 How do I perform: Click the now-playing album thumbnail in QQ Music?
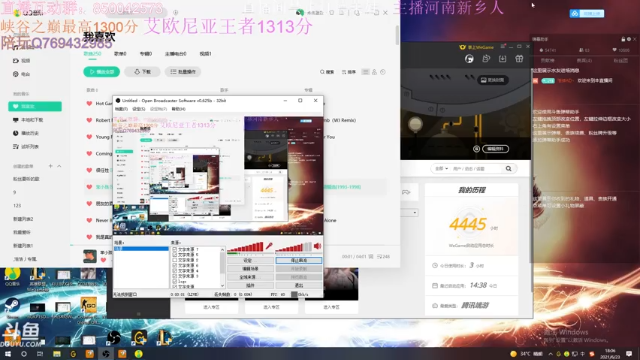90,256
